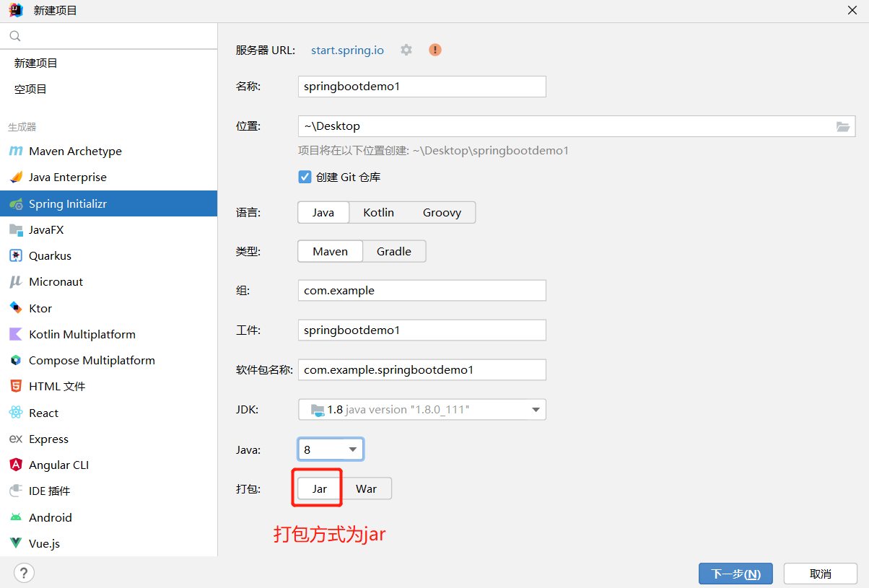The image size is (869, 588).
Task: Switch build type to Gradle
Action: click(x=393, y=251)
